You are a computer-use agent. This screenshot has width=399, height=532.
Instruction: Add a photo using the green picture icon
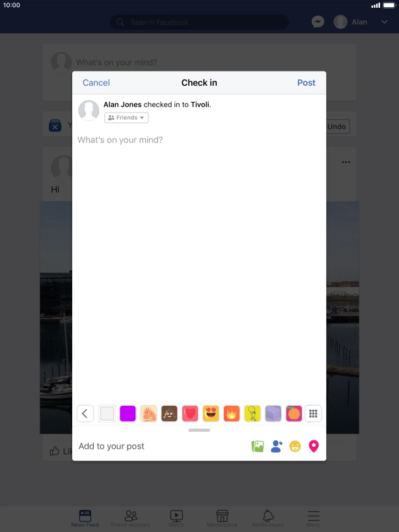(x=257, y=446)
